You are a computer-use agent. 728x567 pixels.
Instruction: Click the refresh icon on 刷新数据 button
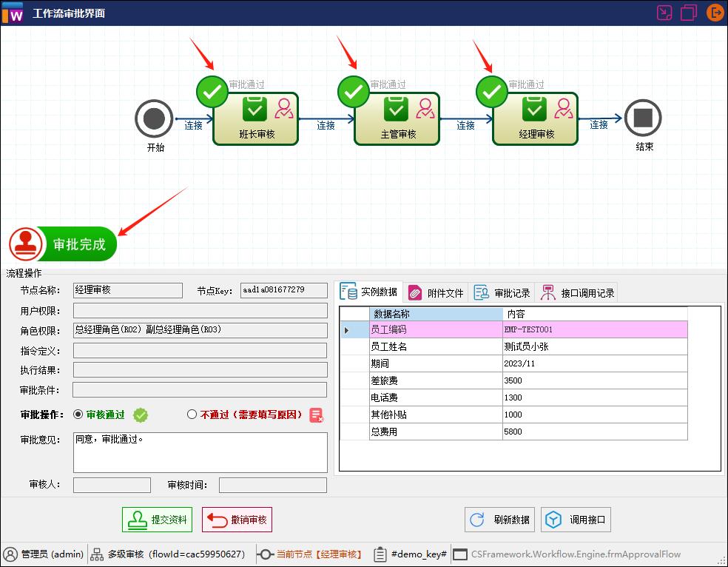(x=476, y=519)
